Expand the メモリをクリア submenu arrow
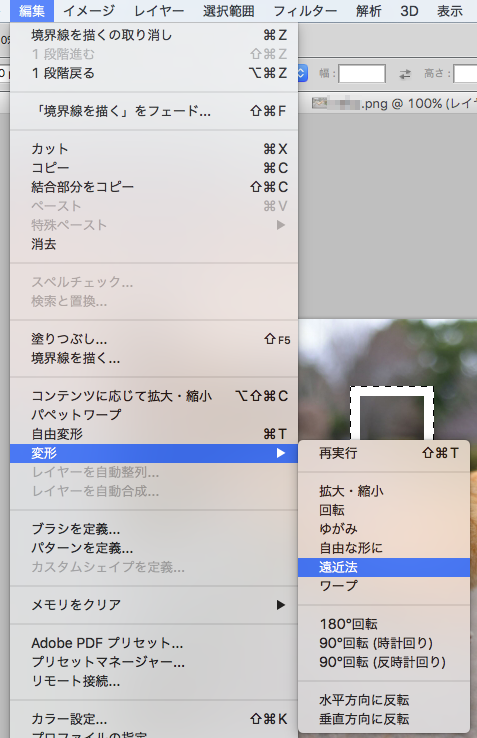477x738 pixels. tap(281, 605)
